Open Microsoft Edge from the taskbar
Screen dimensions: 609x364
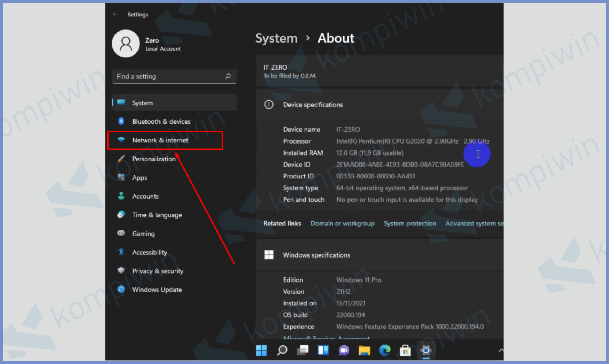click(385, 351)
